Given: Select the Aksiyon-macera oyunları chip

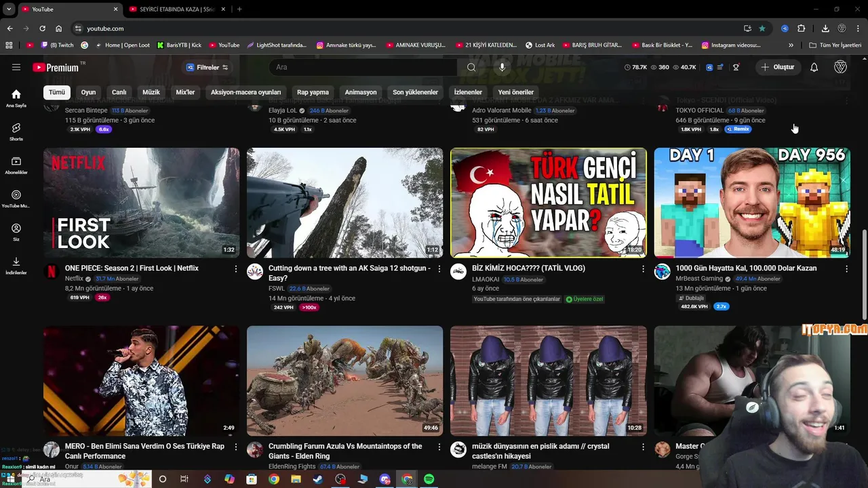Looking at the screenshot, I should pos(245,92).
